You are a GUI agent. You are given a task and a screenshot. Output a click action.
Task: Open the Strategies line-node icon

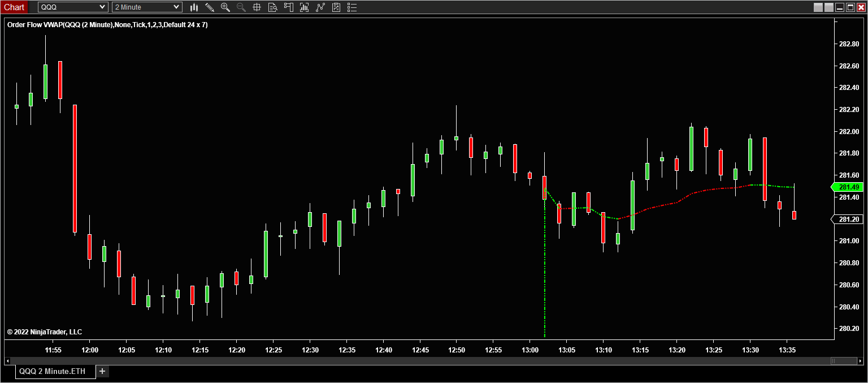(x=320, y=7)
